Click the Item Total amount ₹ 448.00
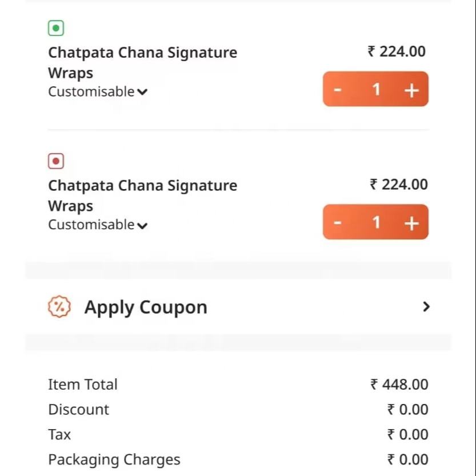Screen dimensions: 476x476 coord(399,385)
